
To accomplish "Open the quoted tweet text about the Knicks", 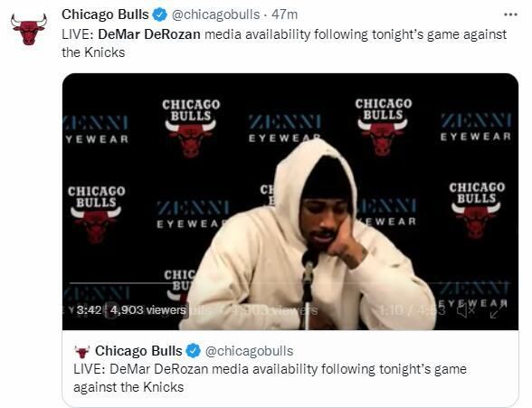I will 270,378.
